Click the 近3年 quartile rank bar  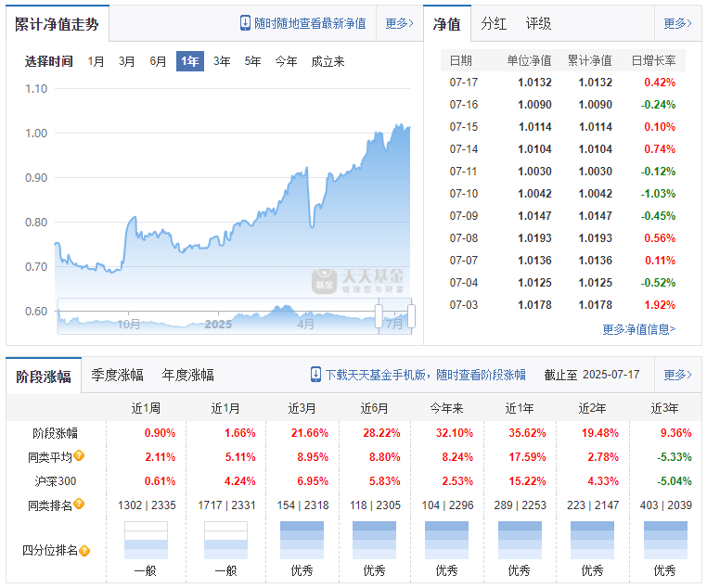pyautogui.click(x=665, y=541)
